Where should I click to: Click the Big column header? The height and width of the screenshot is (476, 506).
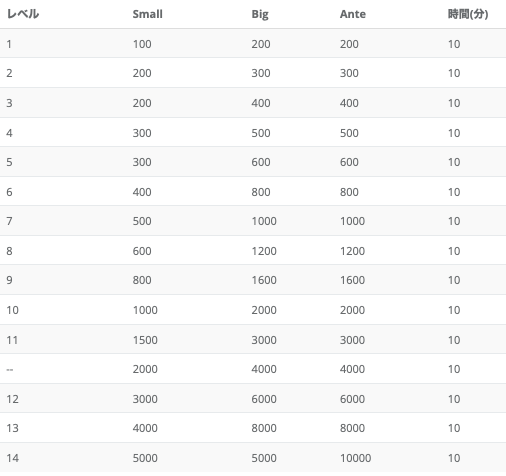click(x=260, y=14)
